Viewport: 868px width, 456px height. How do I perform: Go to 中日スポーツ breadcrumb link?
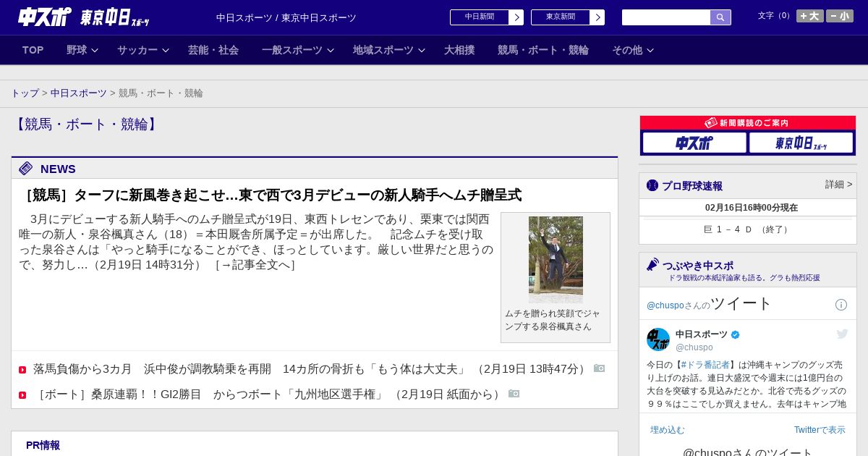79,93
